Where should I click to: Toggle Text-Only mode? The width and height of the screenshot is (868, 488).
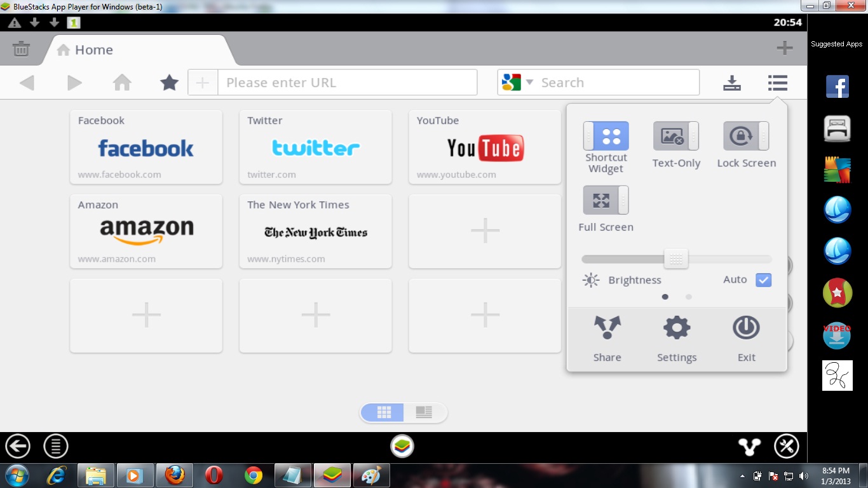676,136
